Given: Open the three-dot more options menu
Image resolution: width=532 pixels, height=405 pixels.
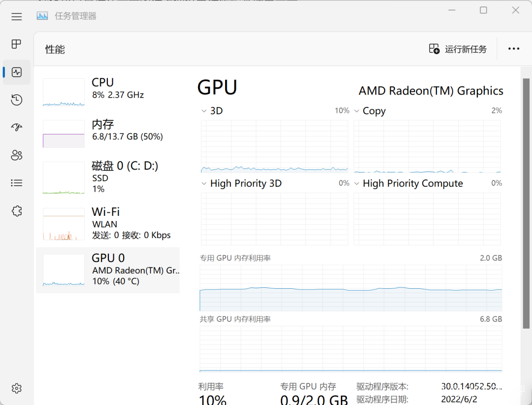Looking at the screenshot, I should coord(514,49).
